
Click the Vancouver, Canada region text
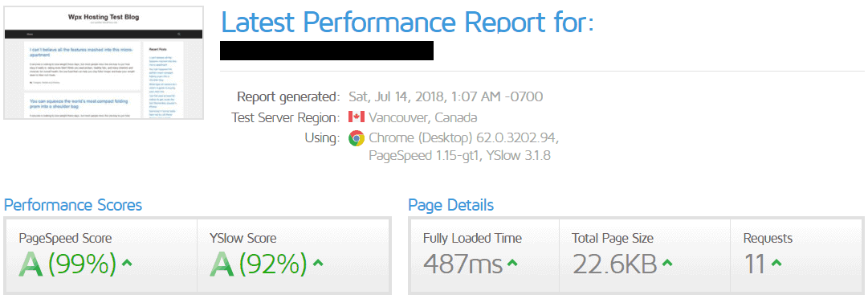click(x=423, y=118)
